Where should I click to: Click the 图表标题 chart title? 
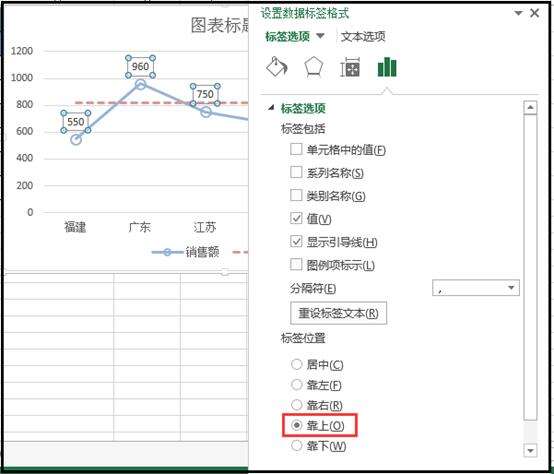tap(220, 25)
